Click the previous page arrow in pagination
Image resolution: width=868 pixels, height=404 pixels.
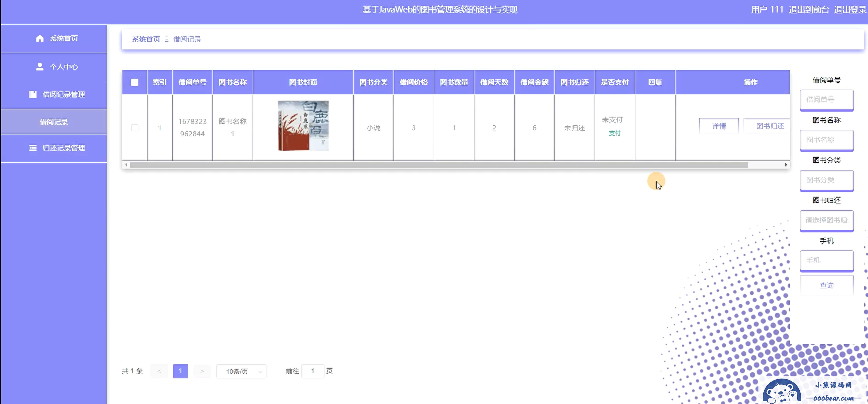[159, 371]
